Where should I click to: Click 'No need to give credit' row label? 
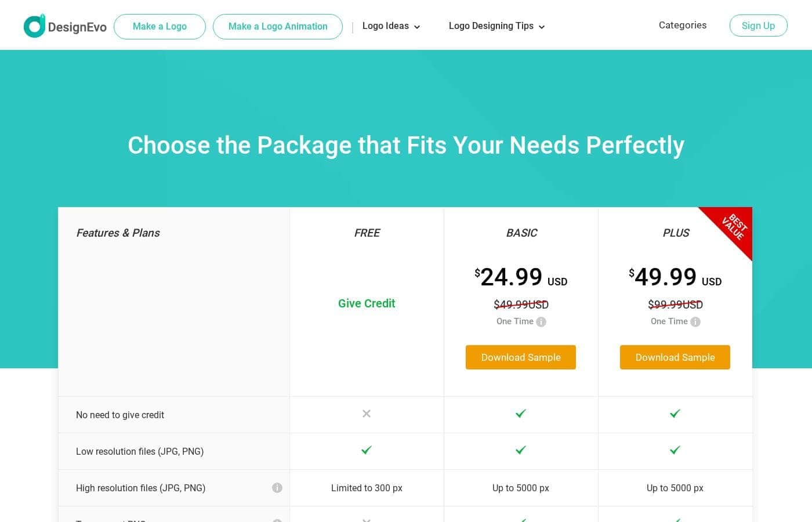120,415
